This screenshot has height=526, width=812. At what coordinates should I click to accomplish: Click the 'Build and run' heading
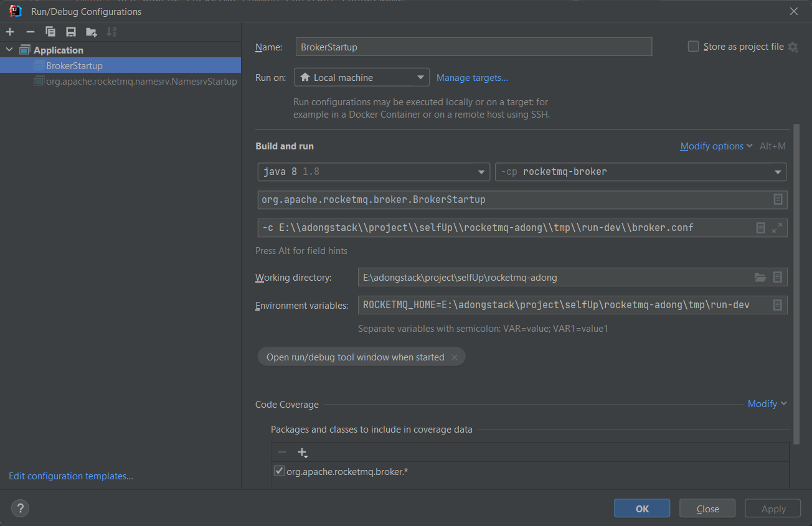(x=285, y=146)
